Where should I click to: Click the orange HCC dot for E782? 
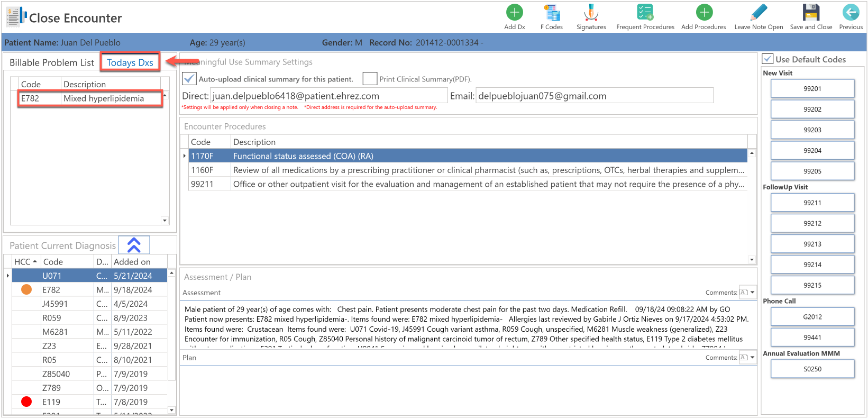click(x=26, y=289)
